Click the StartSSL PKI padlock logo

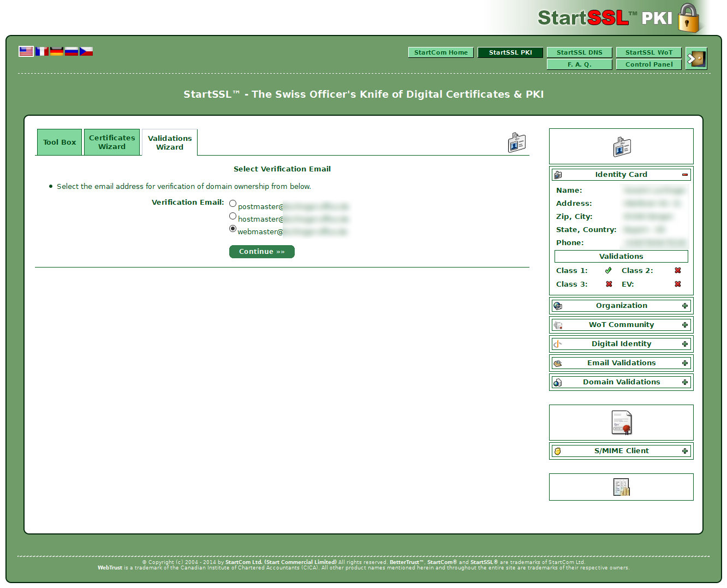[688, 18]
